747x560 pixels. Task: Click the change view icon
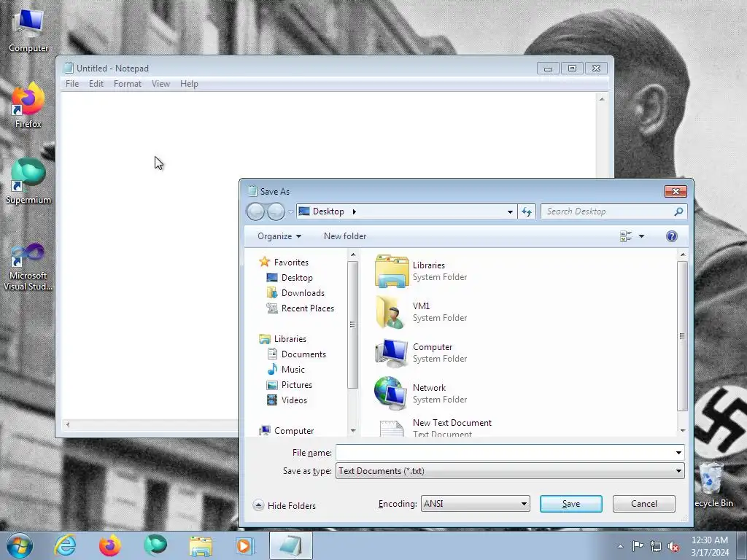tap(626, 236)
